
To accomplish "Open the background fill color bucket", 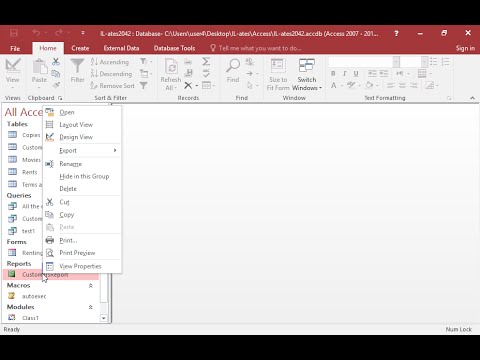I will point(369,85).
